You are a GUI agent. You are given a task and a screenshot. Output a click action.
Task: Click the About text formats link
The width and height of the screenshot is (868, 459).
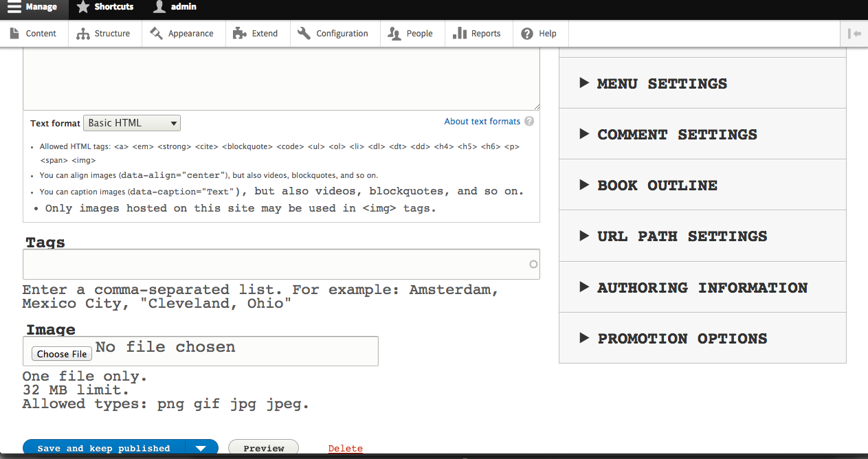tap(482, 122)
